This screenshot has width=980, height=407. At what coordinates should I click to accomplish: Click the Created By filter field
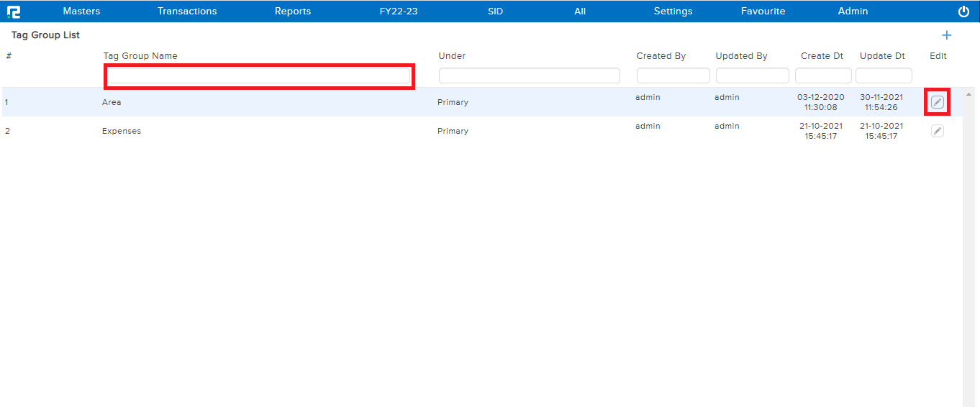pos(673,76)
